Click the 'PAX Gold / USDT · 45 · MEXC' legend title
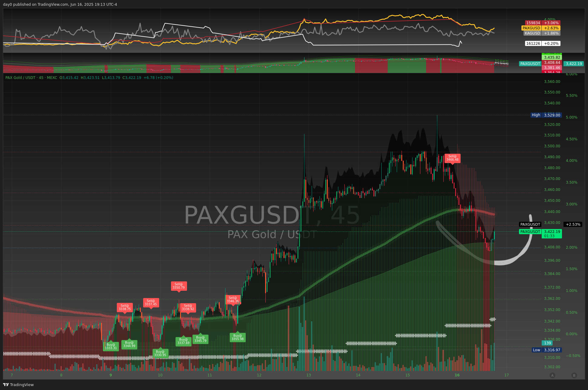The height and width of the screenshot is (390, 588). [31, 78]
